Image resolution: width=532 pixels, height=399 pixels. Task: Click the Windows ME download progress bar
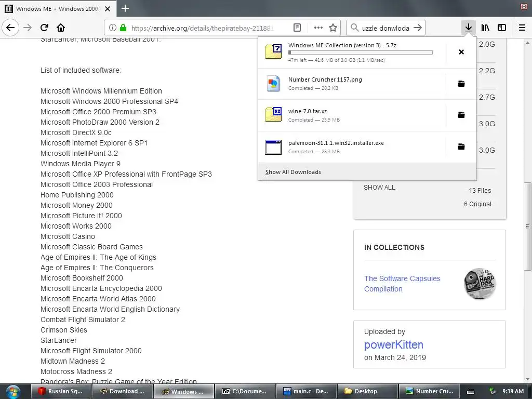[x=361, y=52]
